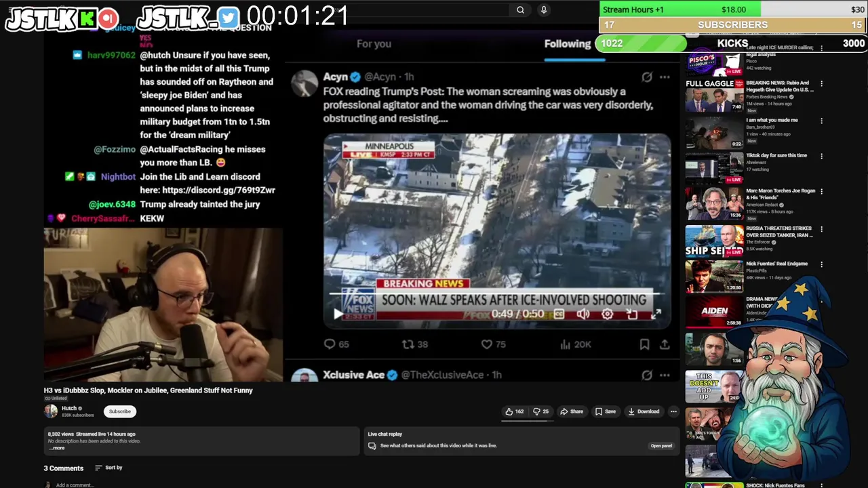Click the voice search microphone icon
The height and width of the screenshot is (488, 868).
tap(543, 10)
